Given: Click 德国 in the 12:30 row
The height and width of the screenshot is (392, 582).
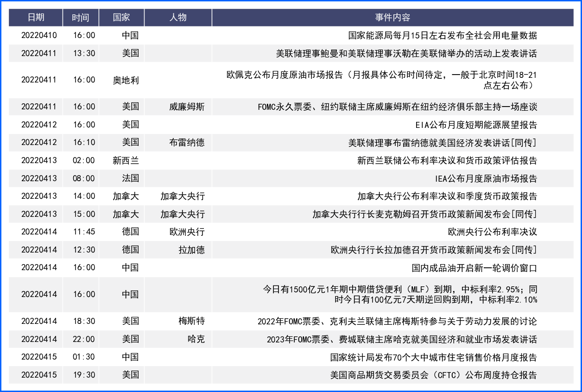Looking at the screenshot, I should (130, 250).
